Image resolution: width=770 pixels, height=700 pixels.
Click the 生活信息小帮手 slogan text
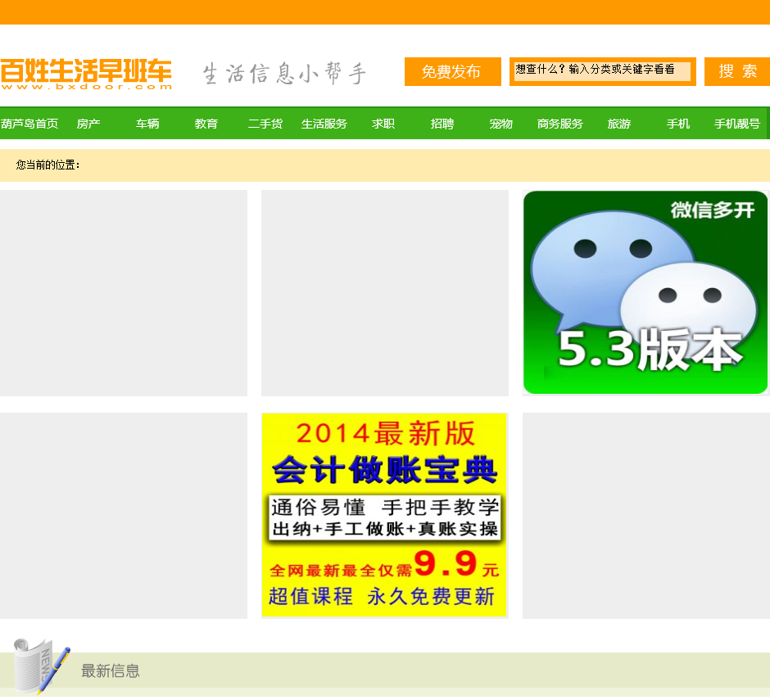coord(284,74)
